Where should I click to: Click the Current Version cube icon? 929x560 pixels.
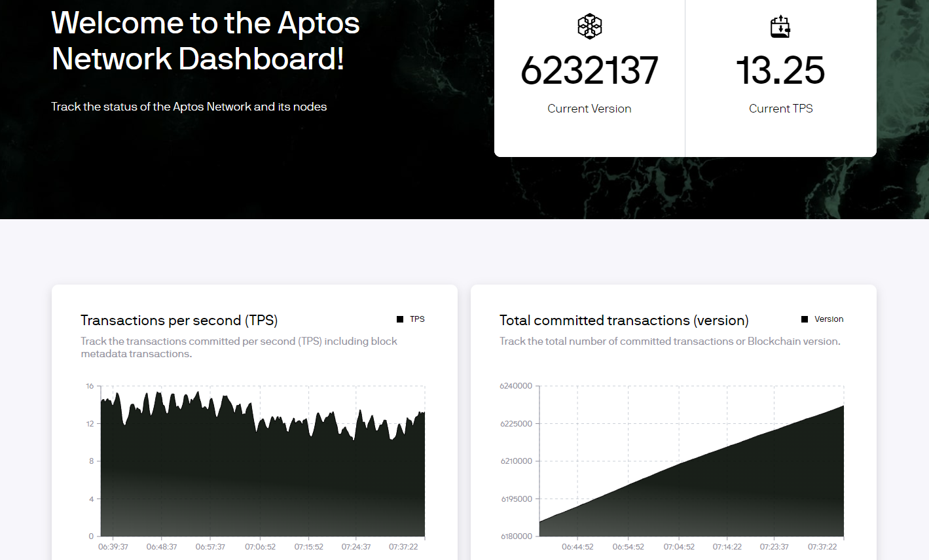(589, 26)
